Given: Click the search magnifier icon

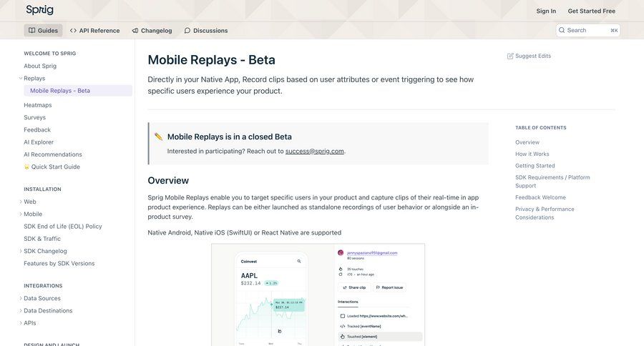Looking at the screenshot, I should coord(562,30).
